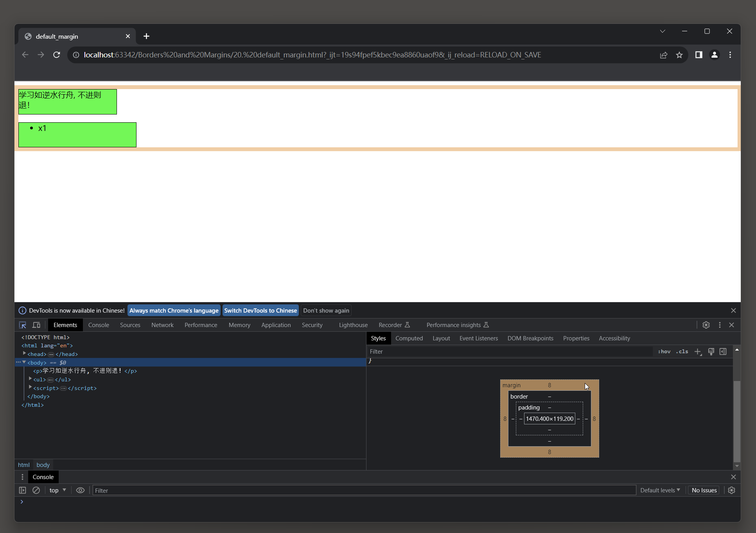Create a live expression (eye icon)
The image size is (756, 533).
(80, 490)
